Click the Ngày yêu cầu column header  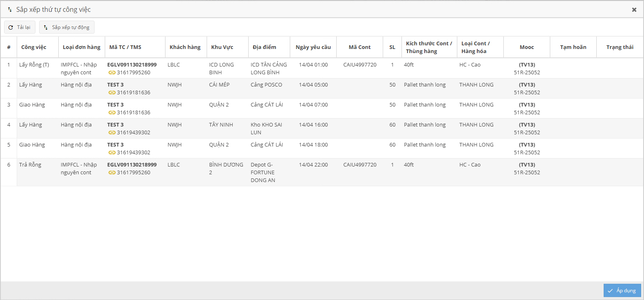(x=313, y=47)
